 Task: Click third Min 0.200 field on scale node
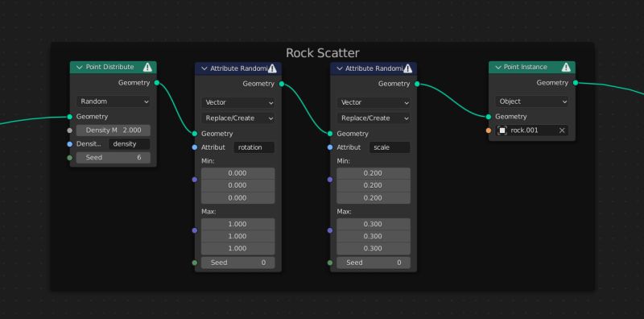pyautogui.click(x=374, y=197)
